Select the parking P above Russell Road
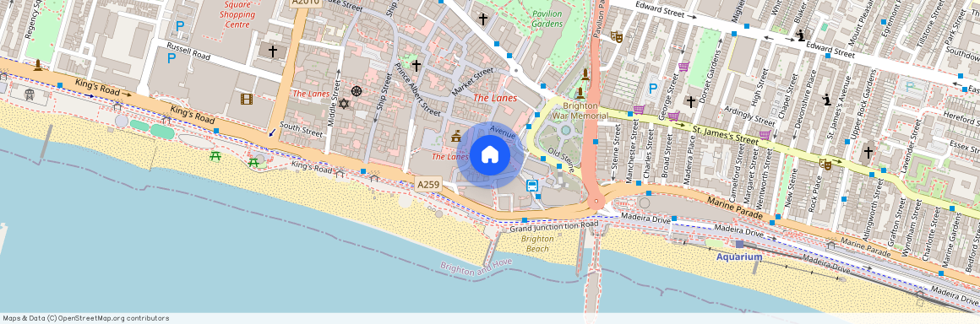980x324 pixels. click(x=171, y=59)
